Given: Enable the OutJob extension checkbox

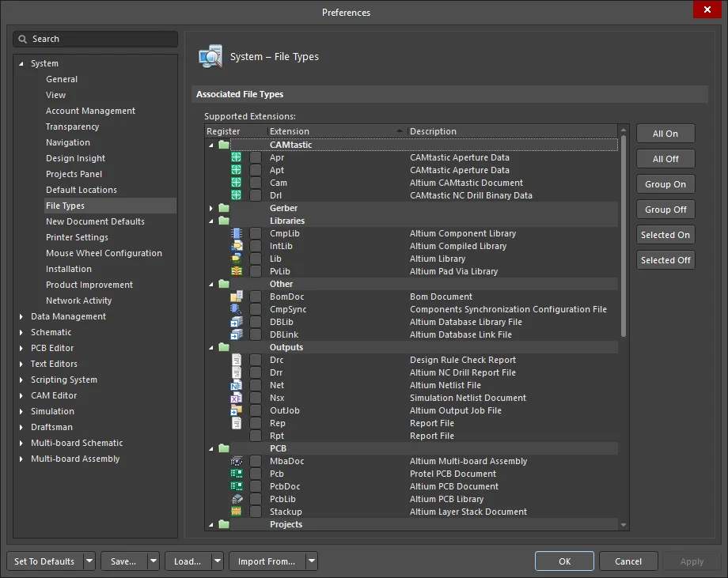Looking at the screenshot, I should 256,410.
